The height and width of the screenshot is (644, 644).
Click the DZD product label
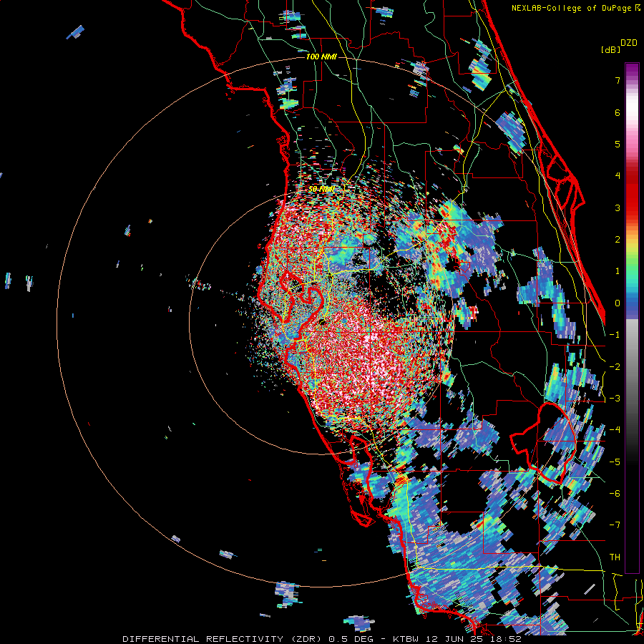629,43
